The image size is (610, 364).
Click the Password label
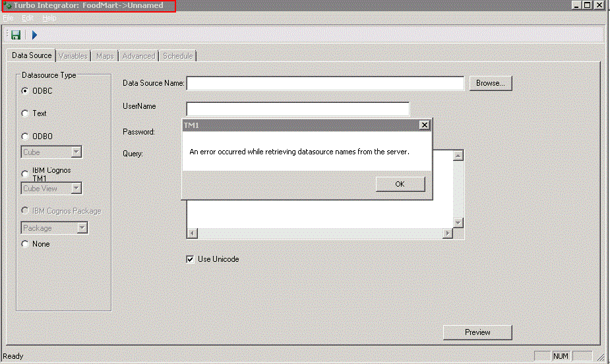[x=138, y=132]
